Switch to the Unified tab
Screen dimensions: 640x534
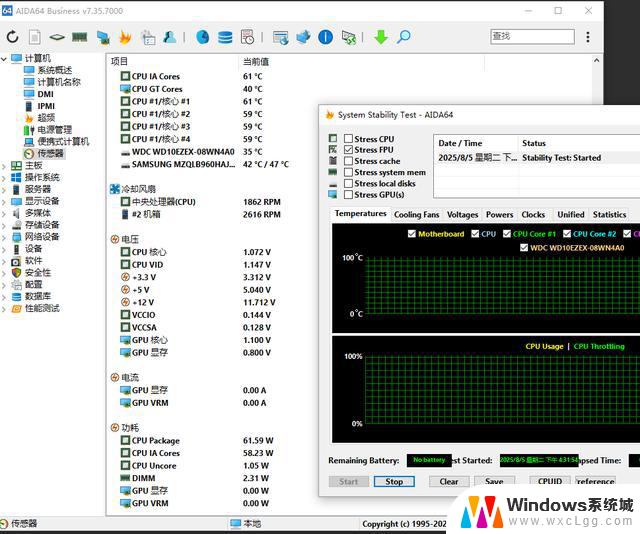pyautogui.click(x=571, y=214)
